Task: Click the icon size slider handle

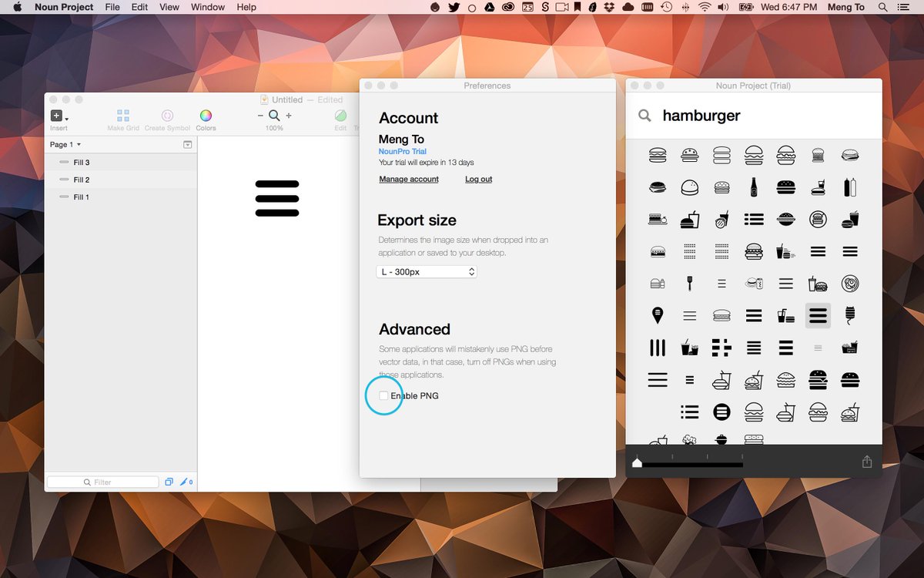Action: coord(637,462)
